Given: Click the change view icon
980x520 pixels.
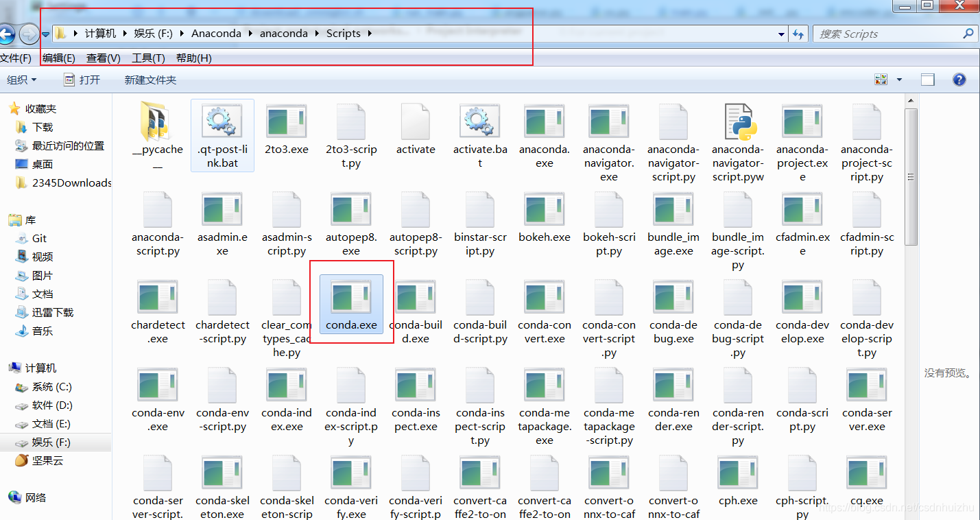Looking at the screenshot, I should 881,80.
